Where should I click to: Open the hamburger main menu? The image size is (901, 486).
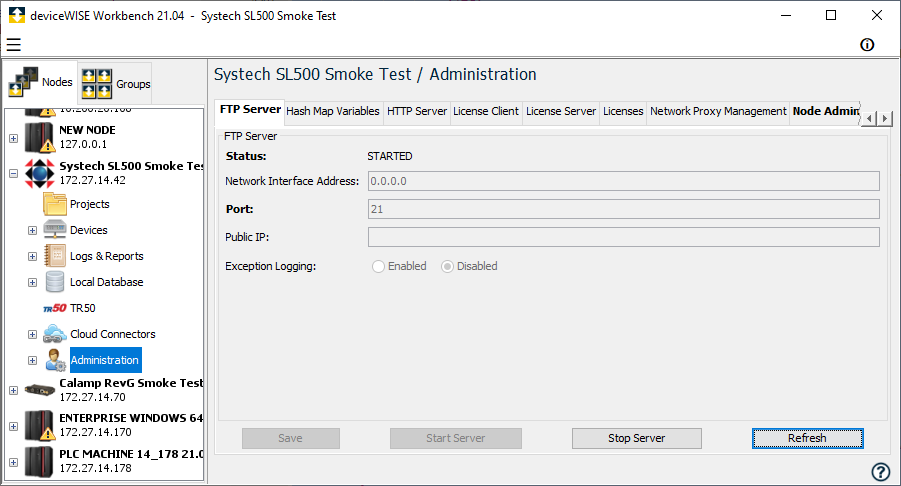point(14,45)
